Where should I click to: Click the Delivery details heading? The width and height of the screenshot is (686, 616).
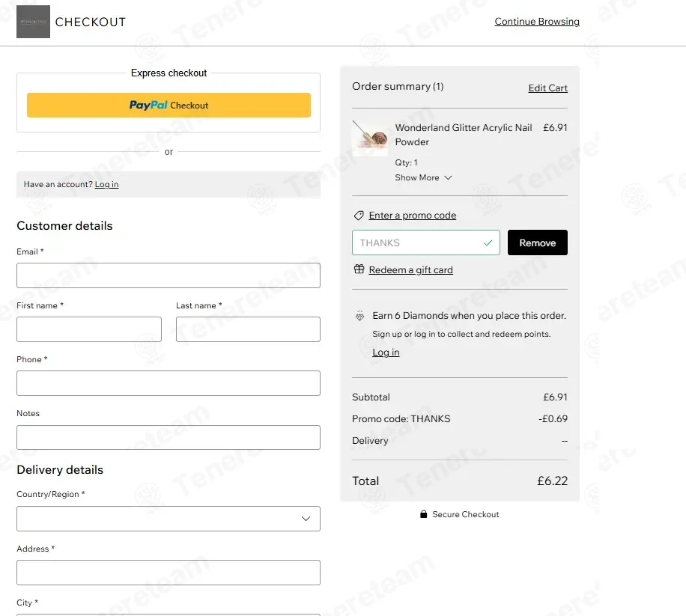point(60,469)
